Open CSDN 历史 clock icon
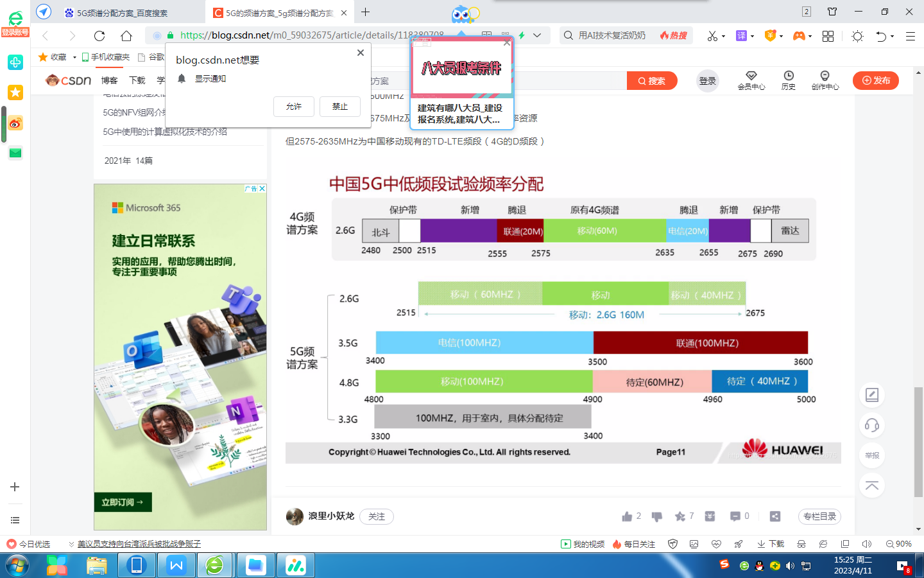 pos(789,76)
